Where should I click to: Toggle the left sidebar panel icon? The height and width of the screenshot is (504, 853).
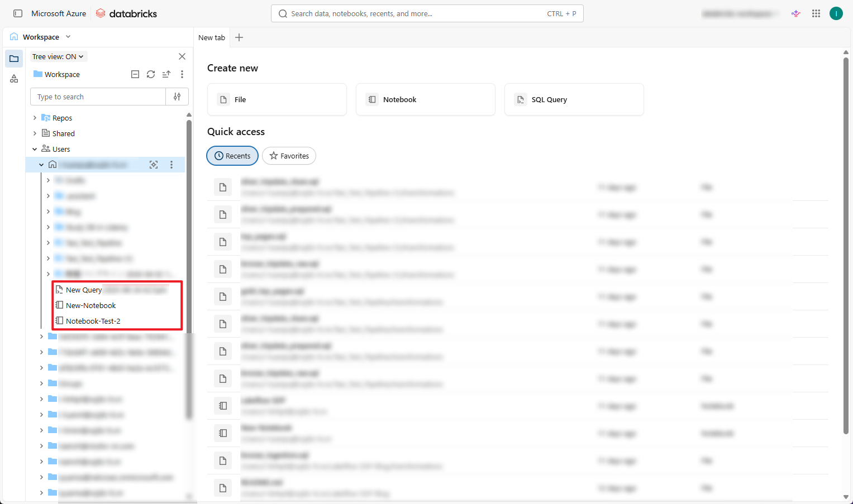tap(18, 13)
